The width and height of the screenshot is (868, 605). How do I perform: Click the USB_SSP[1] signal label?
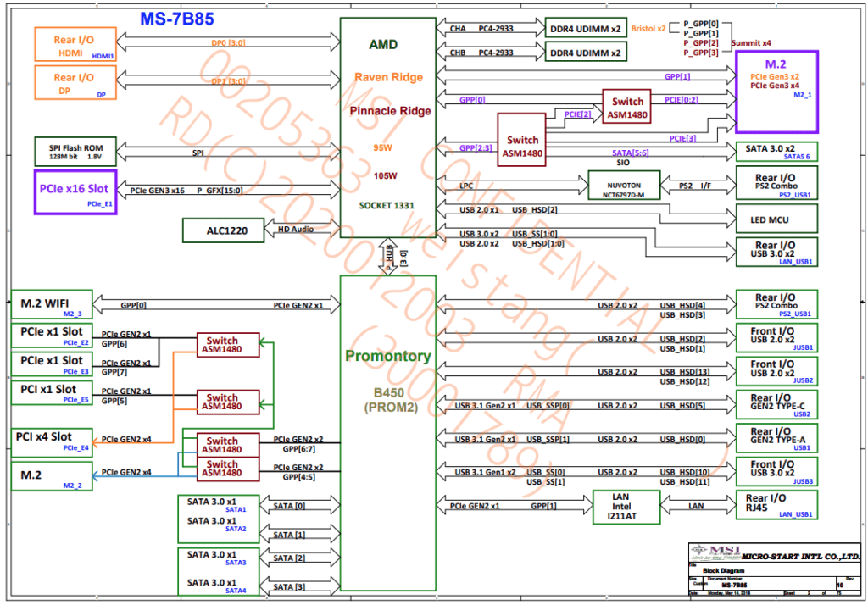(x=548, y=440)
